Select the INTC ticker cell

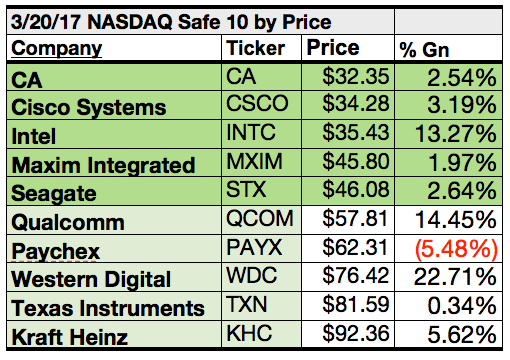(x=261, y=134)
